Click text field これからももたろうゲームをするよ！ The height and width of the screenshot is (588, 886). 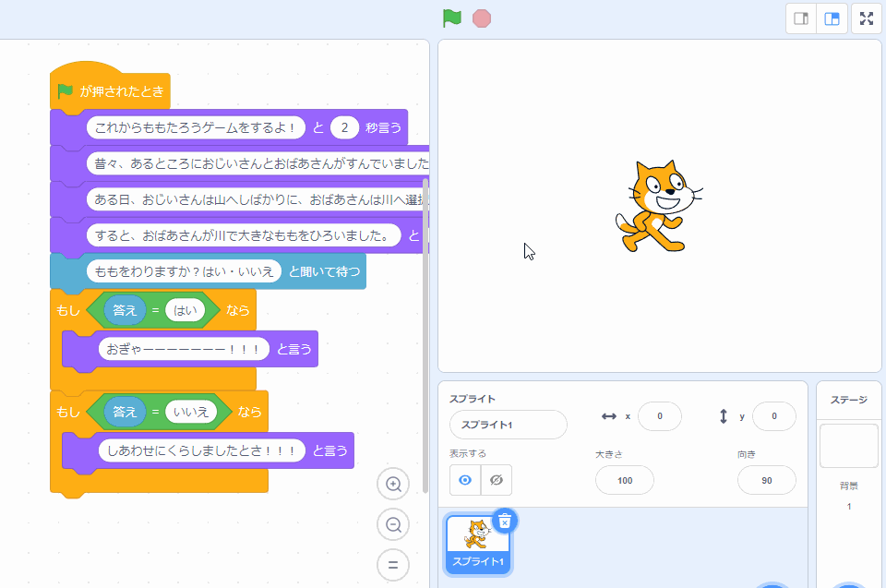pos(196,127)
